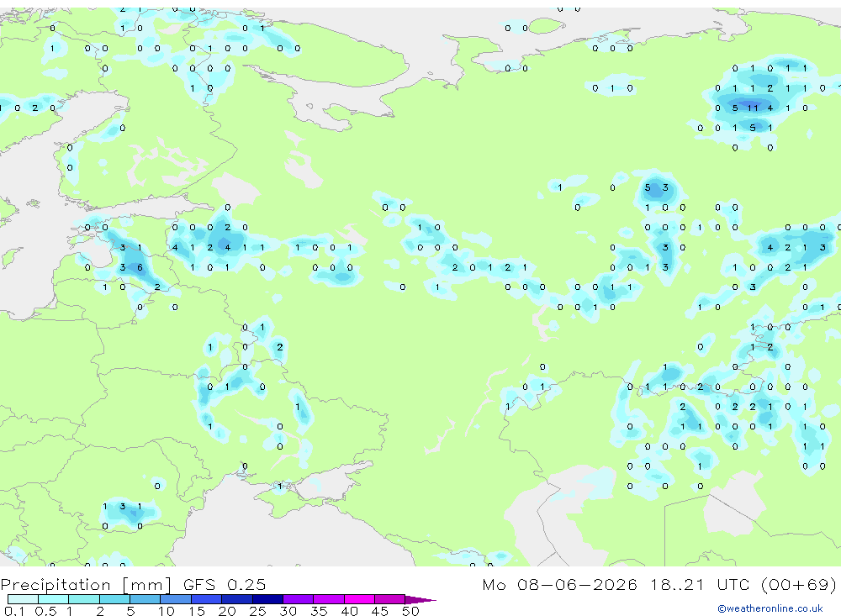Viewport: 841px width, 616px height.
Task: Click the legend label '0.1'
Action: 14,611
